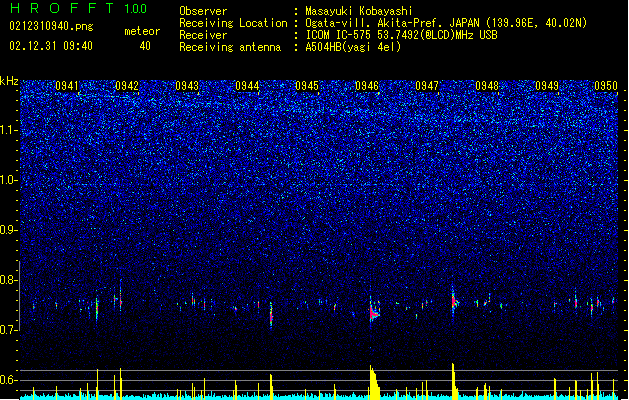Select the Ogata-vill. Akita-Pref. JAPAN location text
The width and height of the screenshot is (629, 400).
click(446, 23)
